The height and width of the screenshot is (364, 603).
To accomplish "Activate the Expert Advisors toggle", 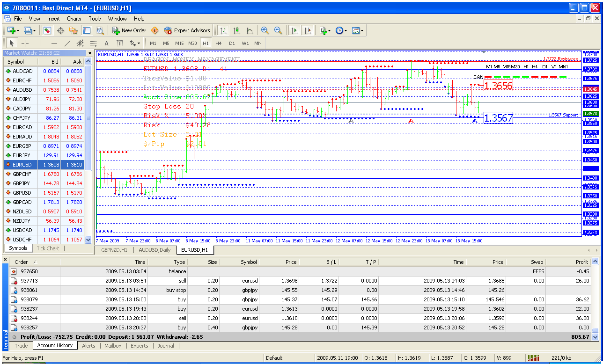I will 186,30.
